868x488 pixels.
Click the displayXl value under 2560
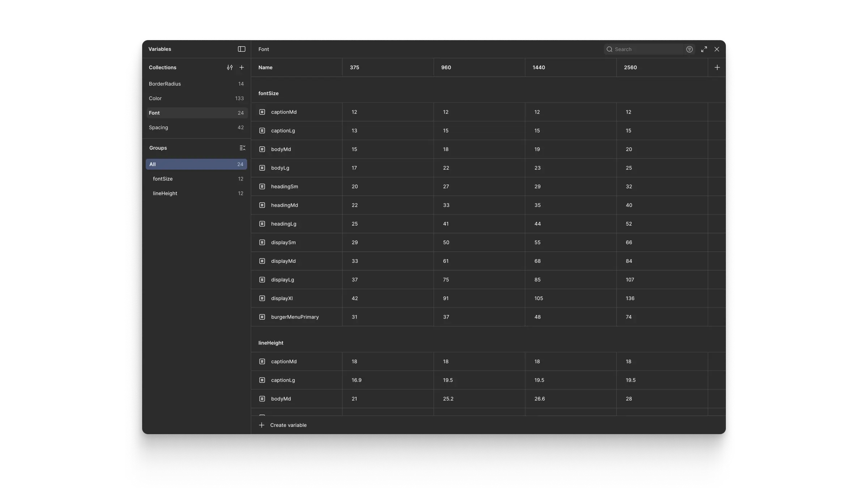pyautogui.click(x=630, y=298)
